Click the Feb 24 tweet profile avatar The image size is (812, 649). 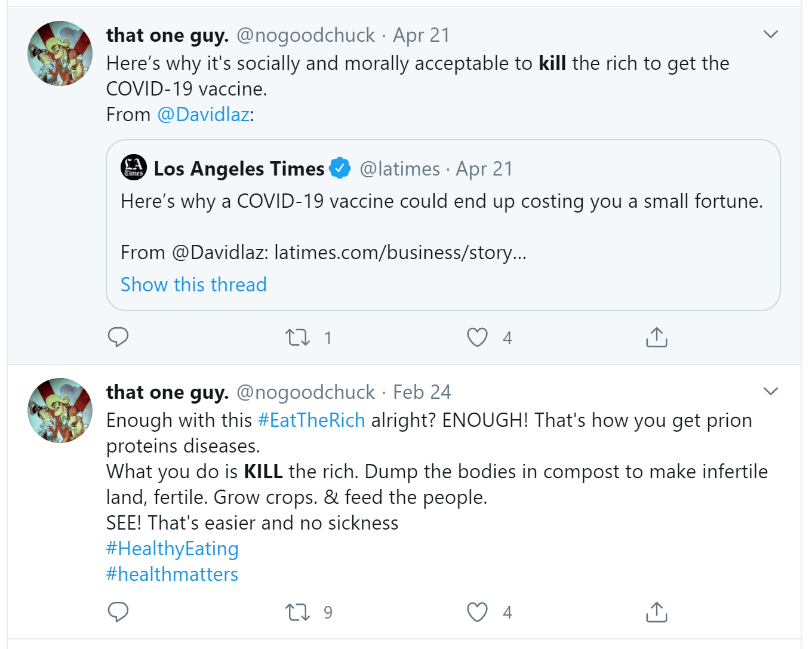pyautogui.click(x=60, y=410)
